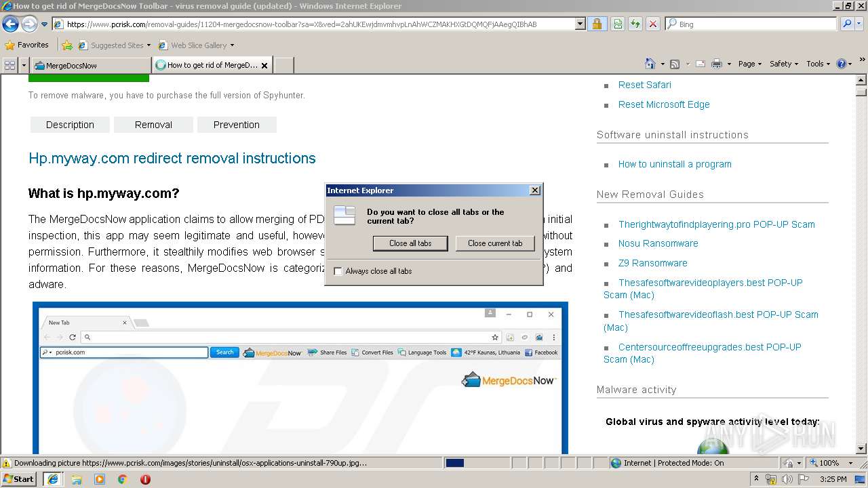Toggle Compatibility View icon
Viewport: 868px width, 488px height.
coord(618,24)
